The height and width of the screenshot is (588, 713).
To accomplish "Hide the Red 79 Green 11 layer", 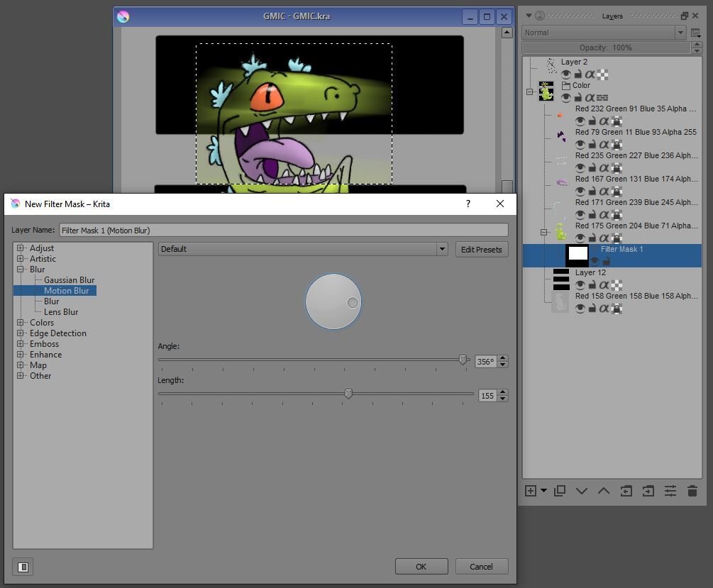I will coord(580,145).
